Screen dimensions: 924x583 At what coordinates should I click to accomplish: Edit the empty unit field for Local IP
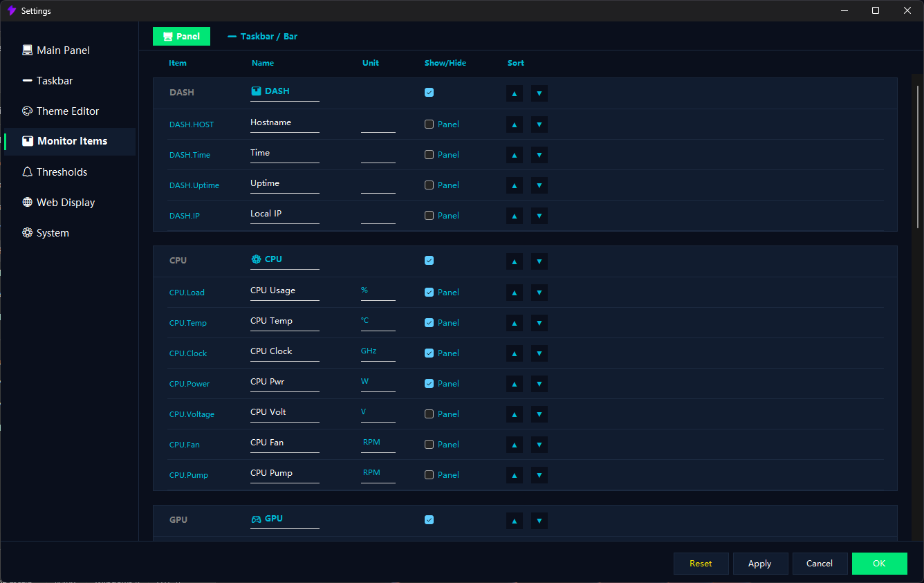(378, 214)
